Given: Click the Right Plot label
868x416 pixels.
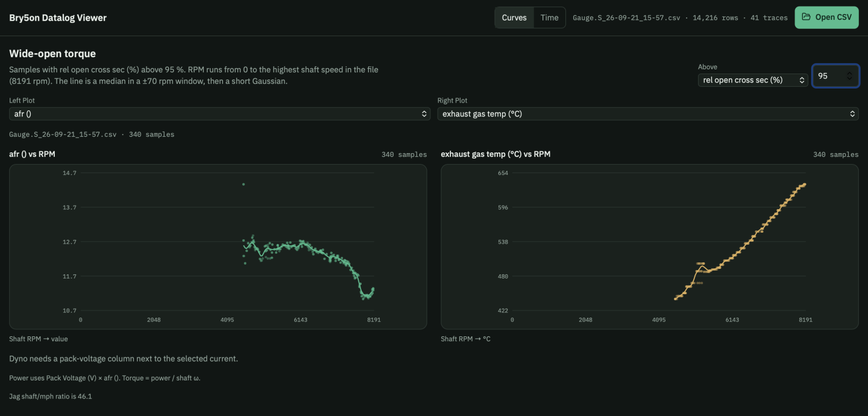Looking at the screenshot, I should [x=452, y=101].
